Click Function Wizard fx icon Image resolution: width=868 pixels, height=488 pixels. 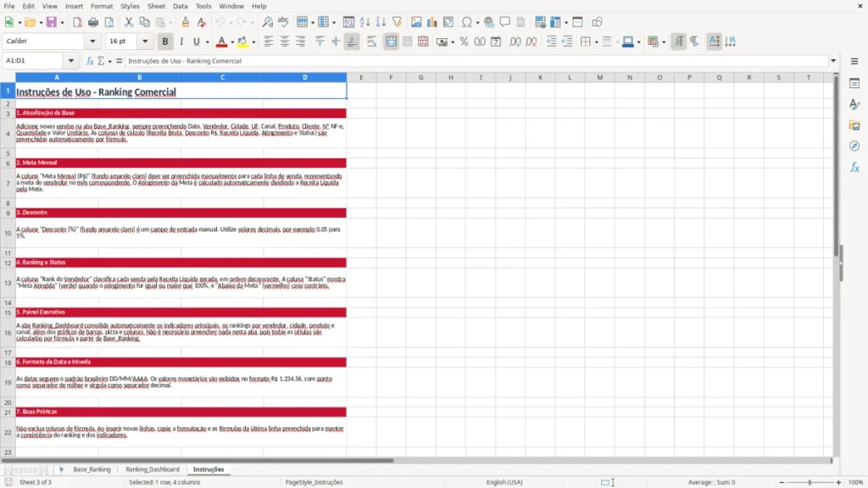[90, 61]
